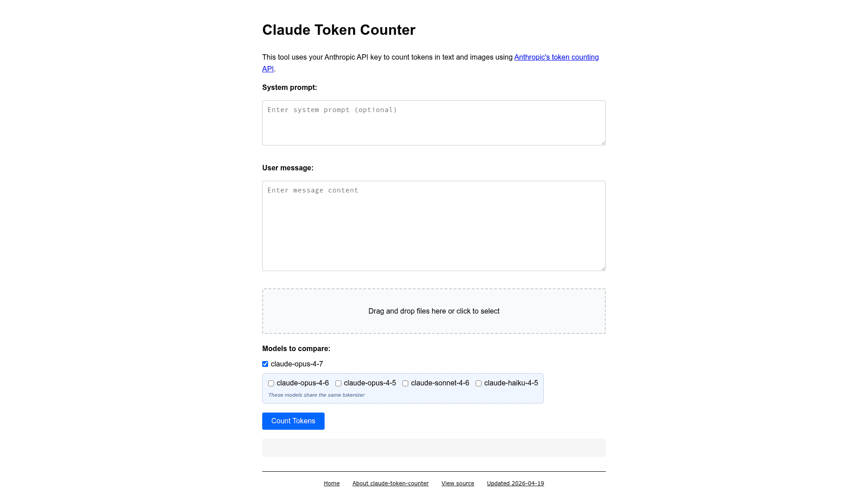This screenshot has width=868, height=488.
Task: Open the View source link
Action: 458,483
